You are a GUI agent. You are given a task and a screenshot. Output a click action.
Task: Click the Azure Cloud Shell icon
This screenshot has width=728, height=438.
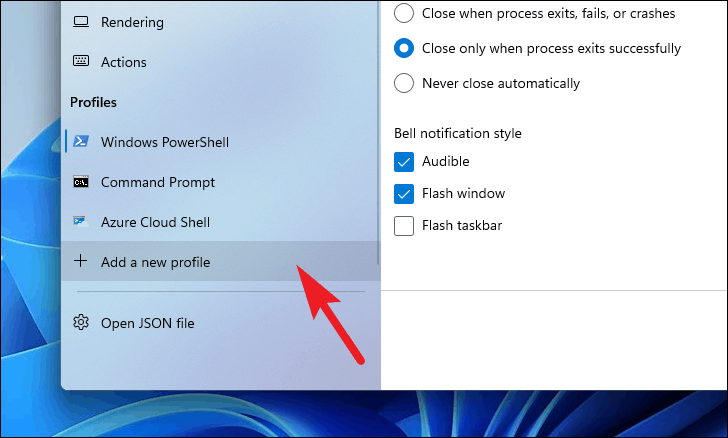point(81,222)
